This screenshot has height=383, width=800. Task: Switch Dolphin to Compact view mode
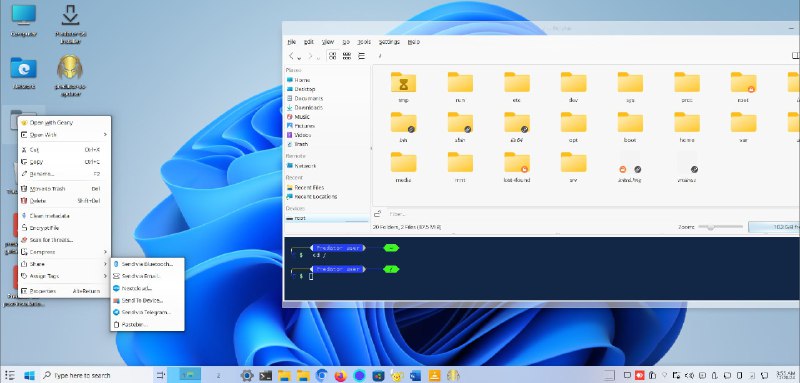(347, 56)
